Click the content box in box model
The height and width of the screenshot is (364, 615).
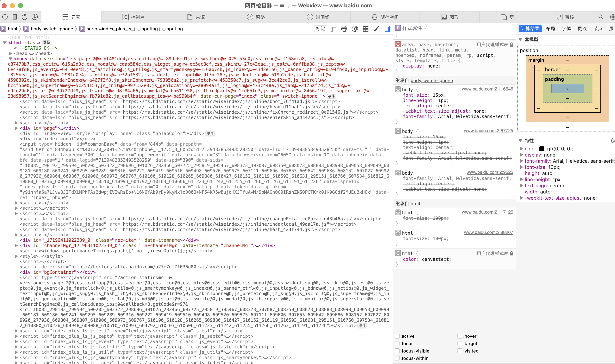567,89
